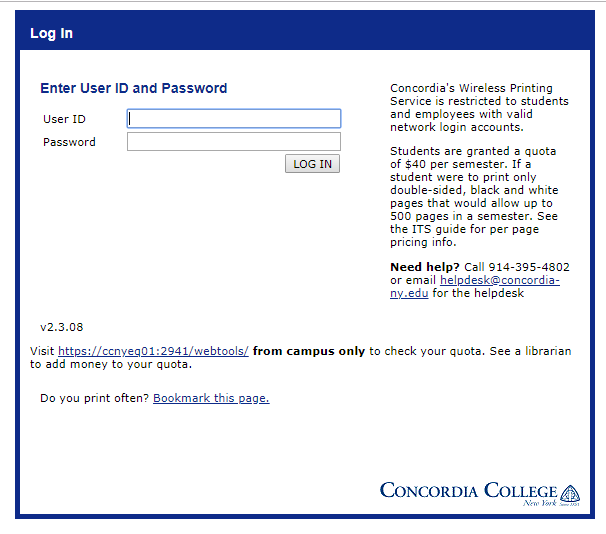Click the bold "from campus only" text
This screenshot has height=534, width=606.
[x=309, y=352]
